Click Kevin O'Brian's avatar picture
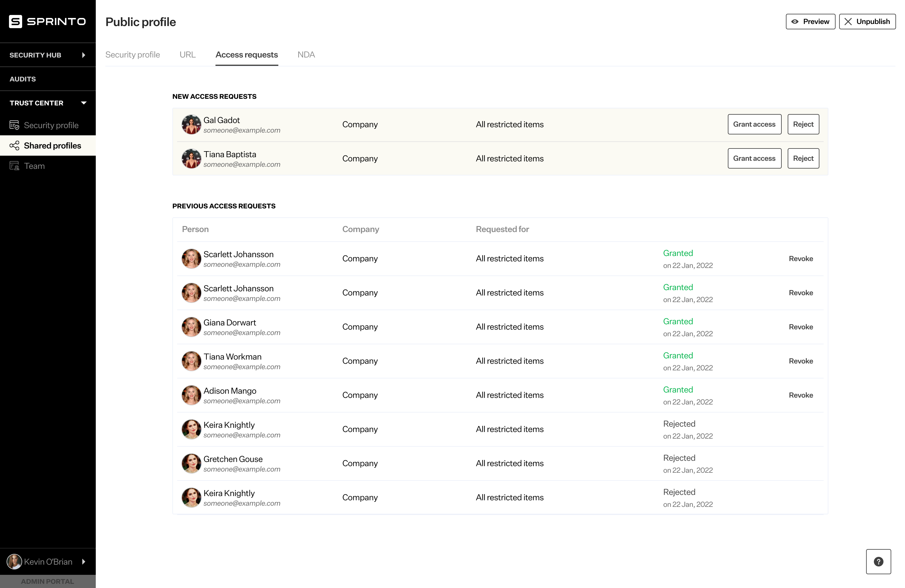The width and height of the screenshot is (905, 588). pyautogui.click(x=14, y=561)
